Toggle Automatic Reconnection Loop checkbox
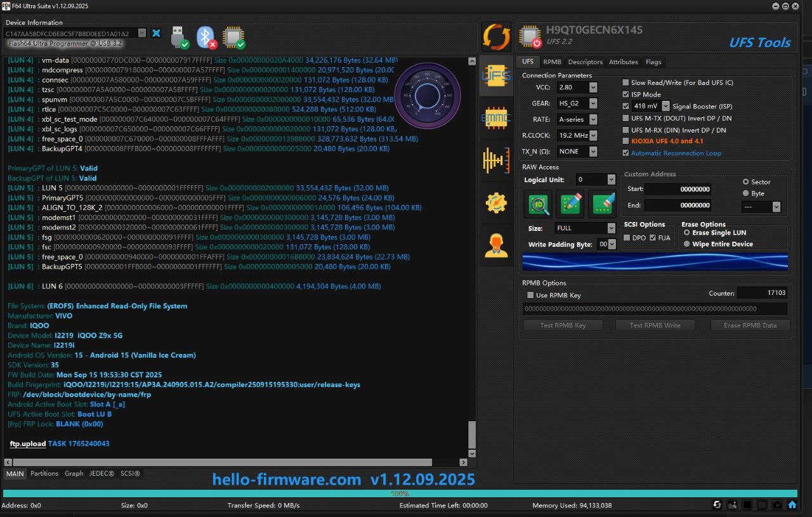812x517 pixels. coord(625,153)
